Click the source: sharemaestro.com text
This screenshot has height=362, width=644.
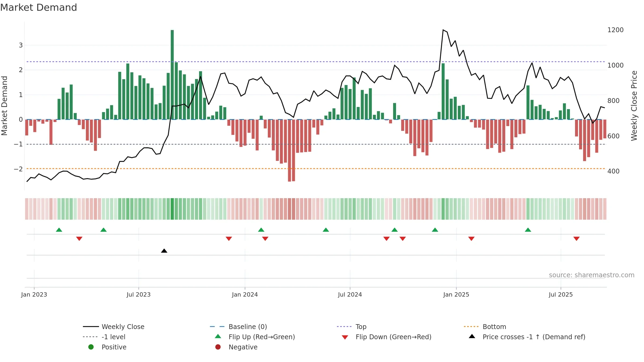pos(592,275)
